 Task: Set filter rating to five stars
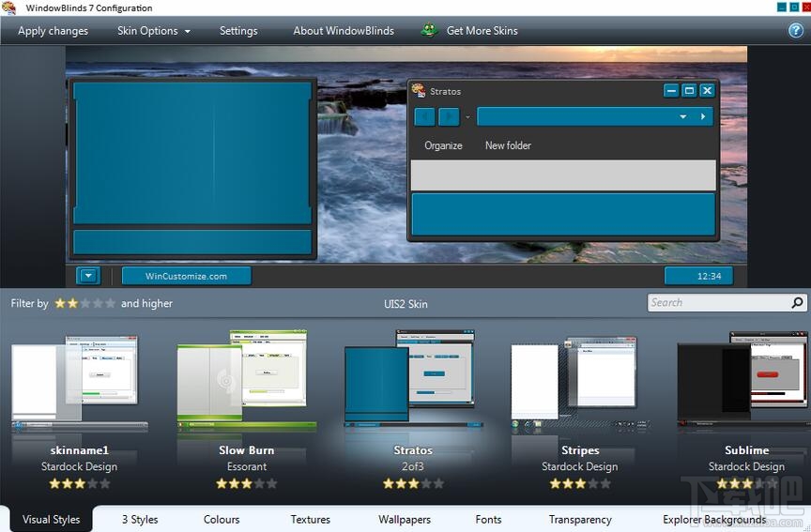(x=110, y=303)
